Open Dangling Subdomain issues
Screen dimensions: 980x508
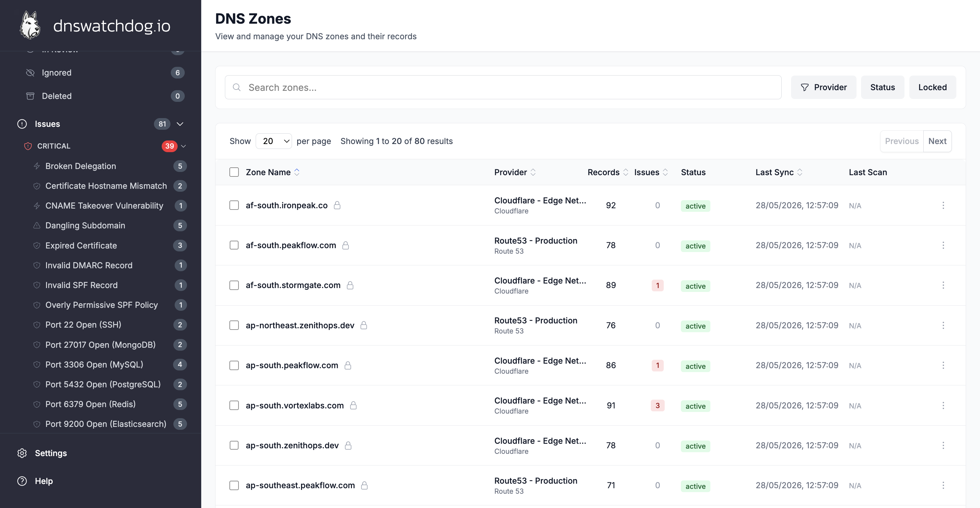pos(110,225)
